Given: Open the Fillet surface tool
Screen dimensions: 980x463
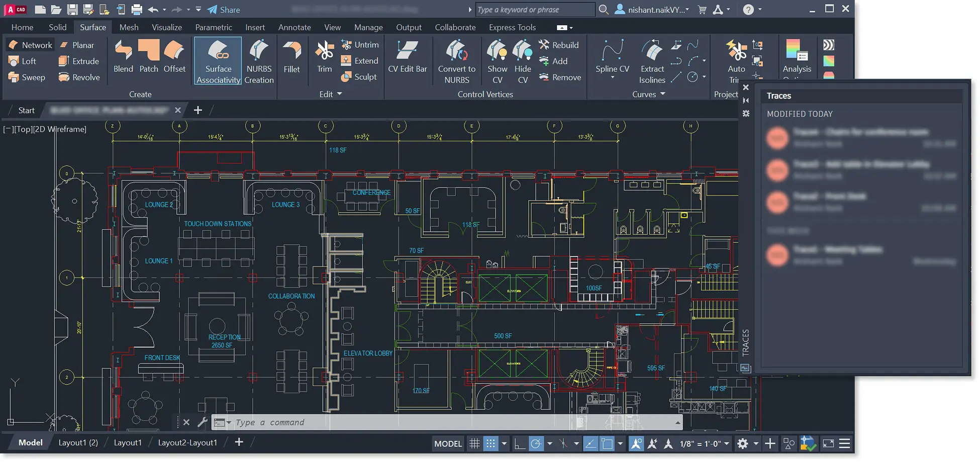Looking at the screenshot, I should click(291, 59).
